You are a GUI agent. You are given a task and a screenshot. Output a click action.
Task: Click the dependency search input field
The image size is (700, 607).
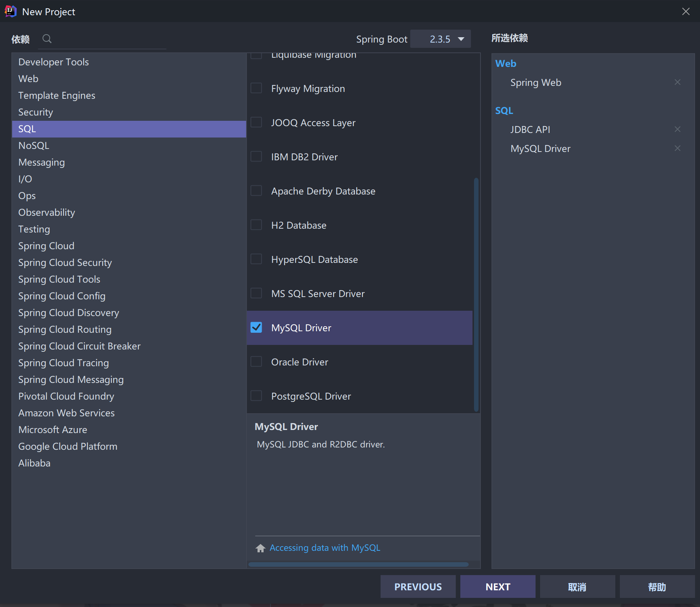tap(102, 39)
